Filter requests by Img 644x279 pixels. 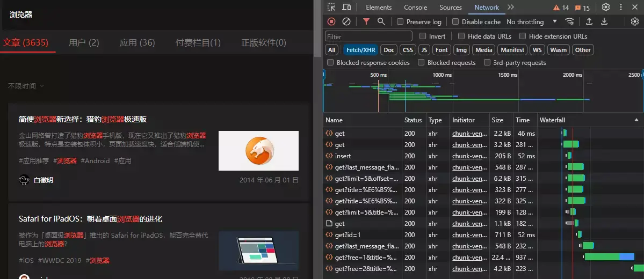click(x=461, y=50)
